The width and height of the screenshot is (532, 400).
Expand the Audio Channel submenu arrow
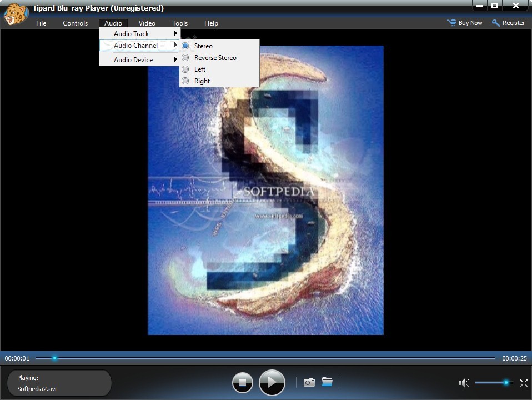point(175,45)
